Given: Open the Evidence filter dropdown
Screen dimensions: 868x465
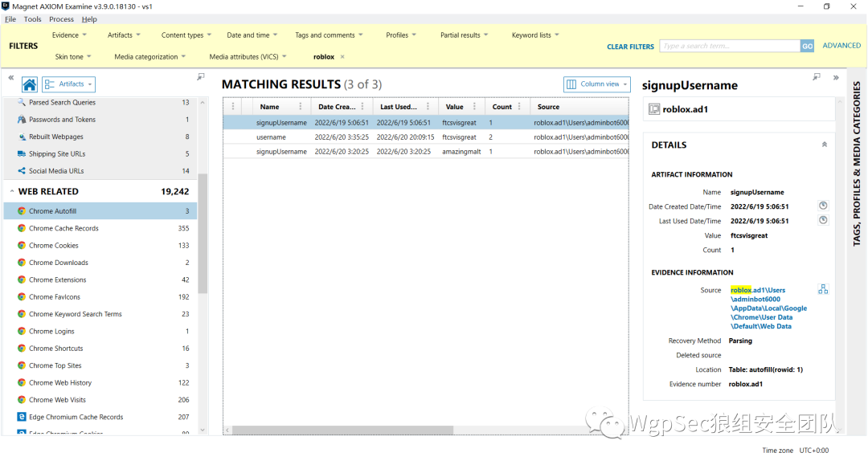Looking at the screenshot, I should coord(69,35).
